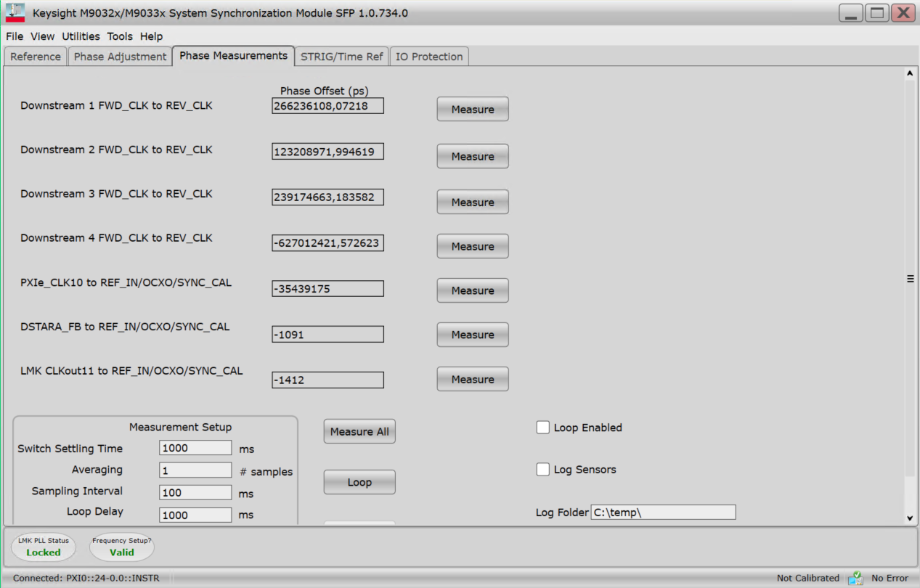The height and width of the screenshot is (588, 920).
Task: Measure PXIe_CLK10 phase offset
Action: click(x=472, y=290)
